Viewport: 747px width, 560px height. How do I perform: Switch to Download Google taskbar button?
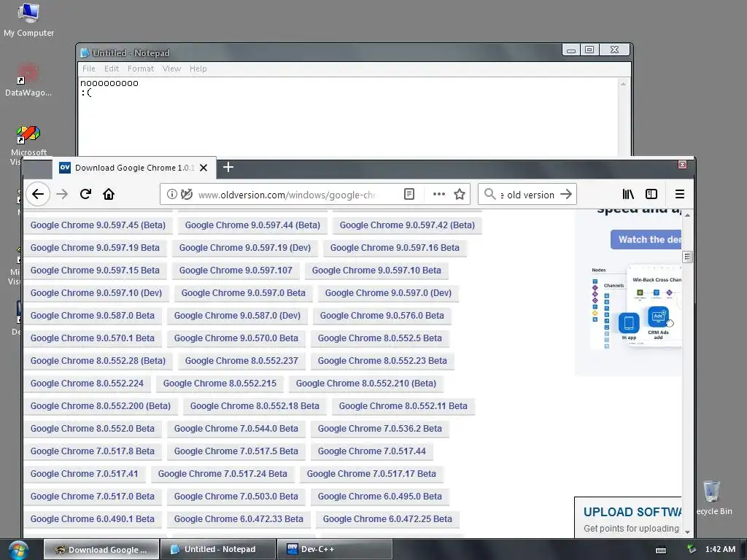pyautogui.click(x=101, y=550)
